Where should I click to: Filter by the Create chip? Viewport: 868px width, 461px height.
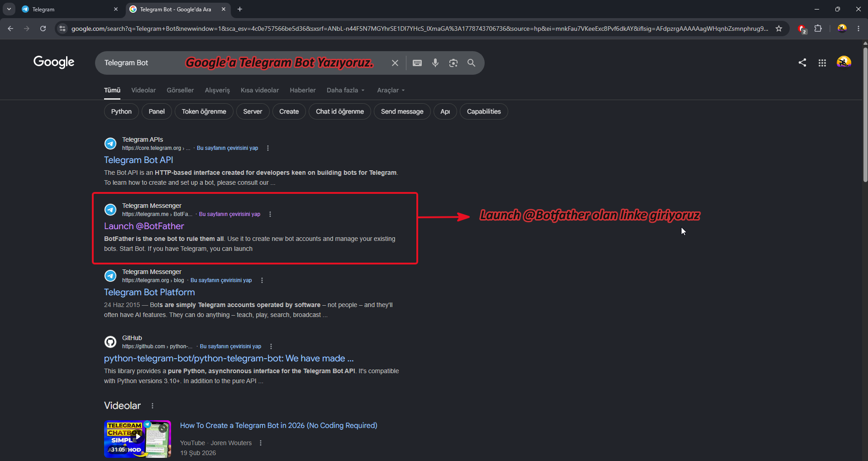(x=289, y=111)
